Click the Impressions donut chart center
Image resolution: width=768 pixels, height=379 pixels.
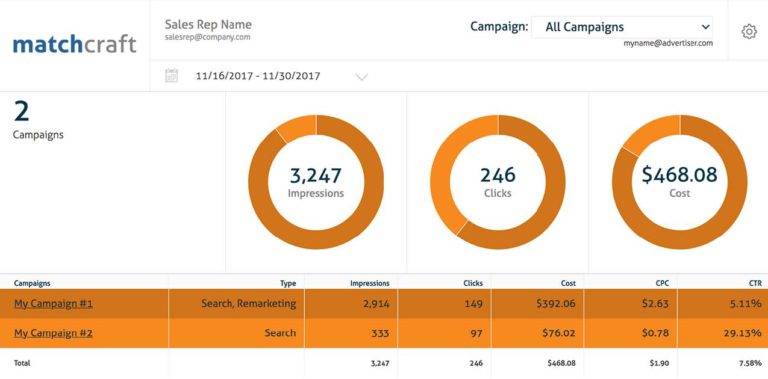[x=316, y=182]
